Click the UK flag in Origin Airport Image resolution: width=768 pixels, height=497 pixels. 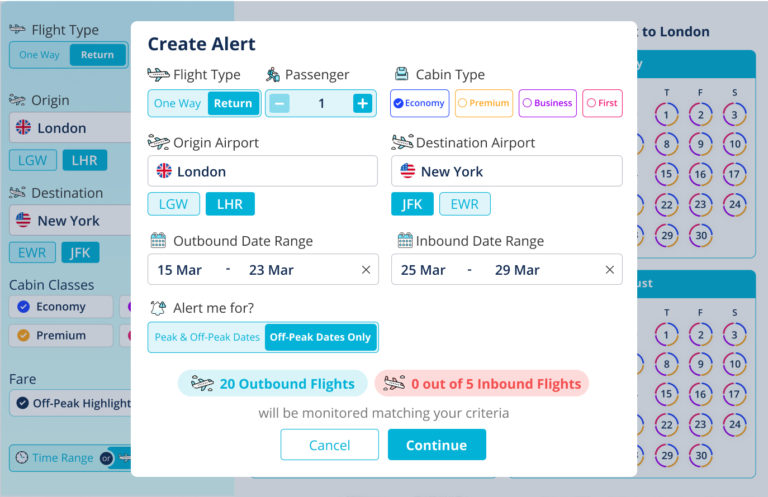(164, 171)
